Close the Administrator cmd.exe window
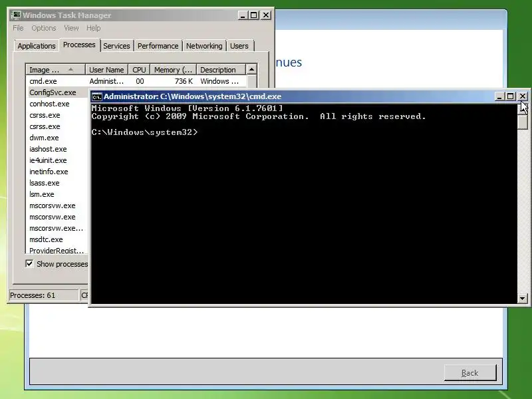Viewport: 532px width, 399px height. [x=523, y=96]
